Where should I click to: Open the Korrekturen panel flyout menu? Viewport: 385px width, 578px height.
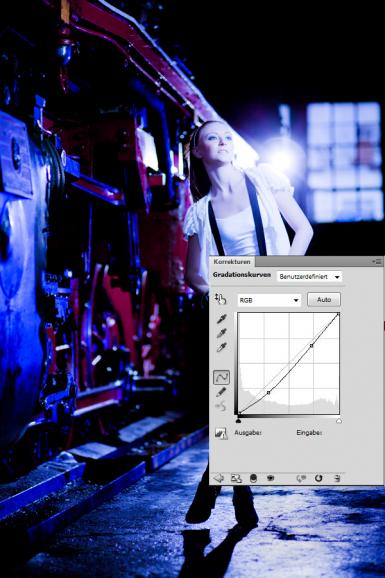click(x=377, y=261)
